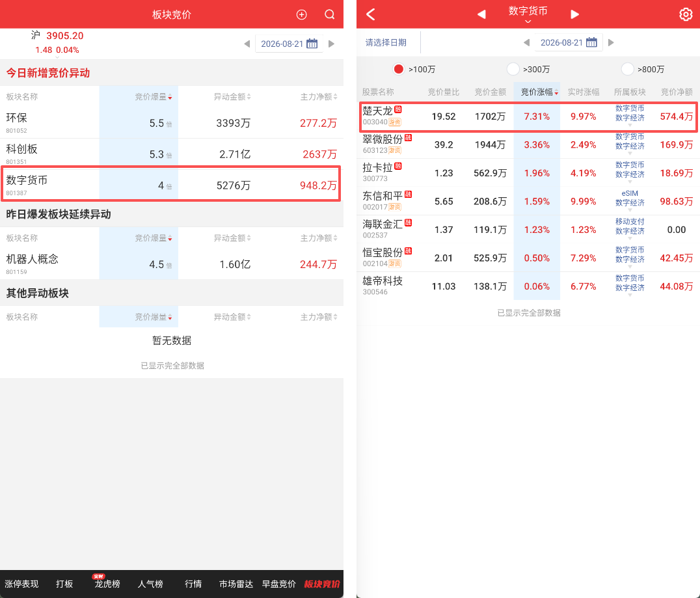Open the 翠微股份 stock row
700x598 pixels.
(x=528, y=144)
